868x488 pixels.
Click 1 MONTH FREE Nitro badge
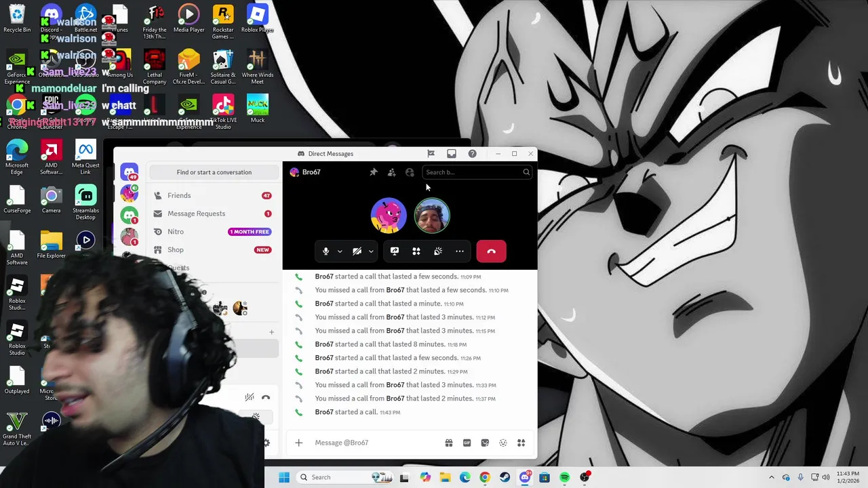(250, 232)
